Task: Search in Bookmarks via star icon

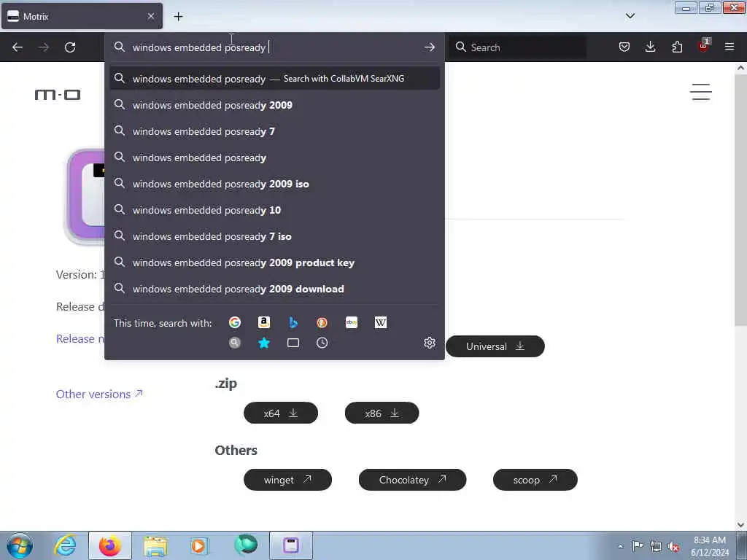Action: coord(264,343)
